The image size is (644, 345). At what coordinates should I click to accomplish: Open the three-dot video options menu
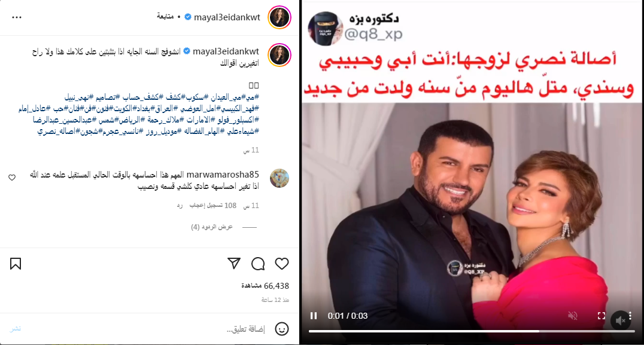click(x=630, y=316)
